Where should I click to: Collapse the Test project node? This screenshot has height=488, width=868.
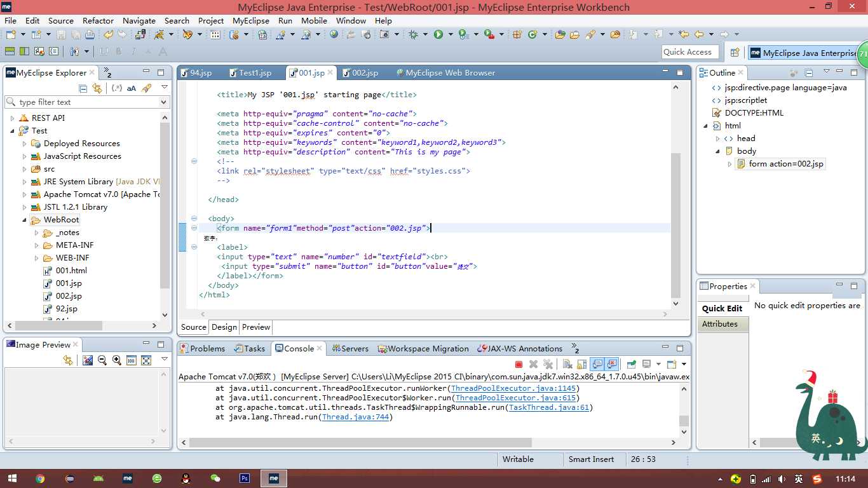click(12, 131)
